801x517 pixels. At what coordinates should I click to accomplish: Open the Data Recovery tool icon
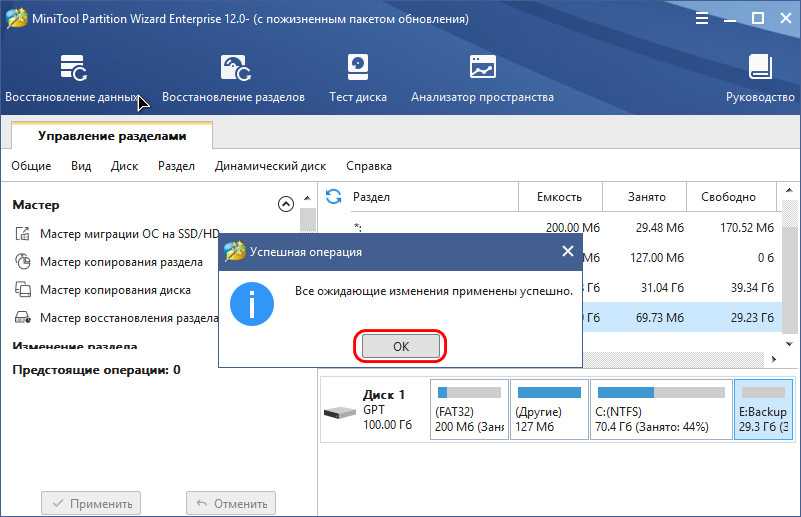point(72,68)
